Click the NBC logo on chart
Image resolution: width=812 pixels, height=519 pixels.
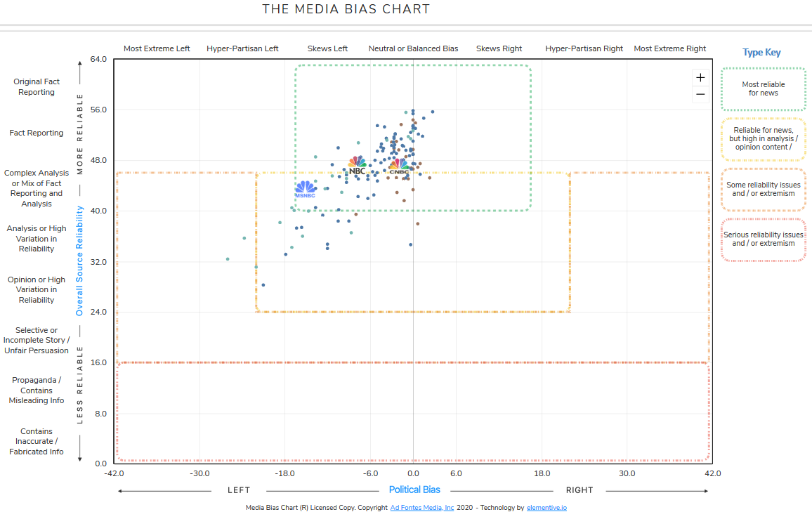(x=357, y=166)
